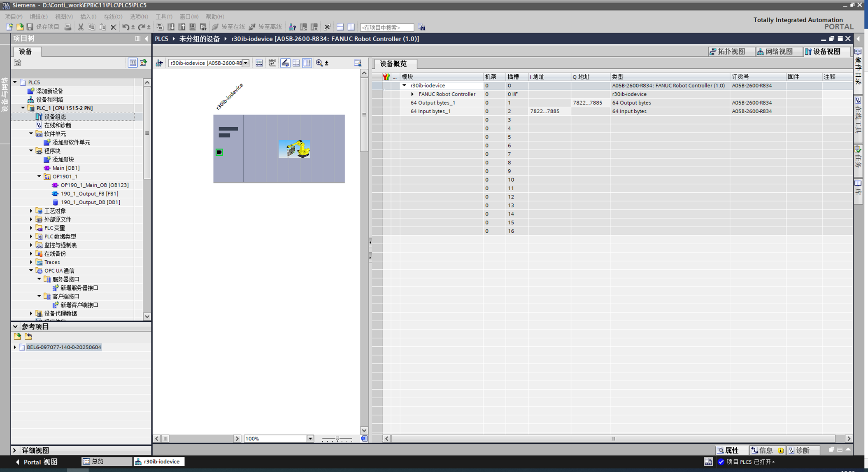Click the go online (转至在线) icon

pyautogui.click(x=215, y=27)
